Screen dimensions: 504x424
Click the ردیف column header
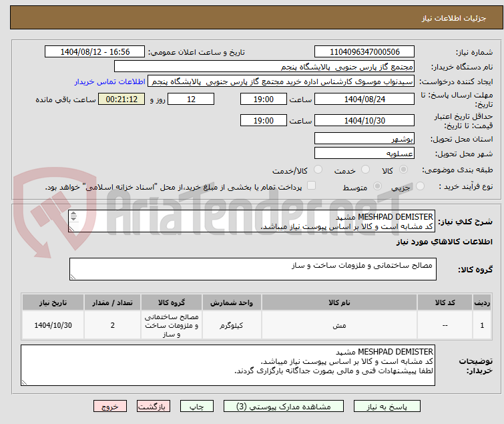click(482, 302)
